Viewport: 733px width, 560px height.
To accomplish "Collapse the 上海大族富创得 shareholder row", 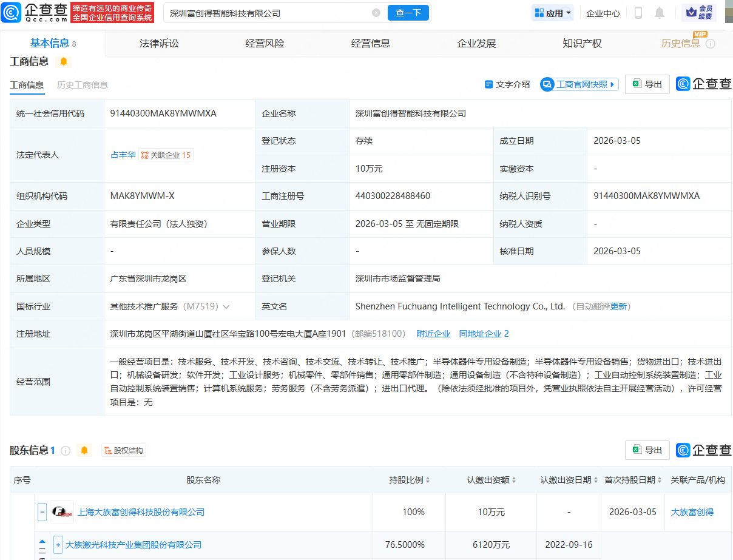I will pyautogui.click(x=42, y=511).
